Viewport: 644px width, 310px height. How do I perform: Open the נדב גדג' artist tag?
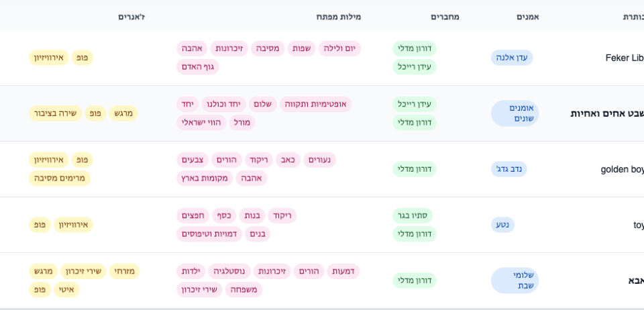point(509,169)
